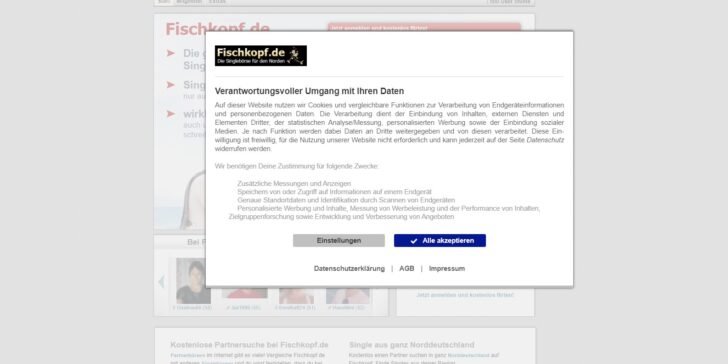Click 'Speichern von oder Zugriff auf Informationen' line
Screen dimensions: 728x364
point(334,192)
